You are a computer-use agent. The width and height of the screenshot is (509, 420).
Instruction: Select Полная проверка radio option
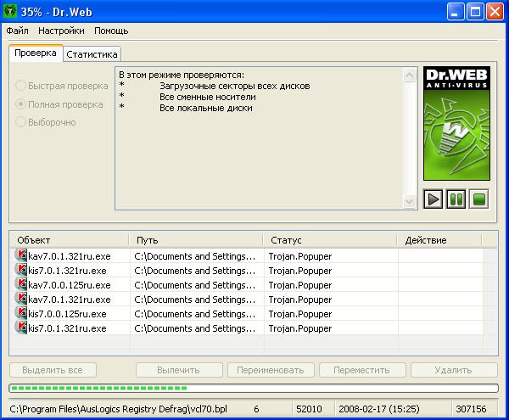pyautogui.click(x=59, y=104)
